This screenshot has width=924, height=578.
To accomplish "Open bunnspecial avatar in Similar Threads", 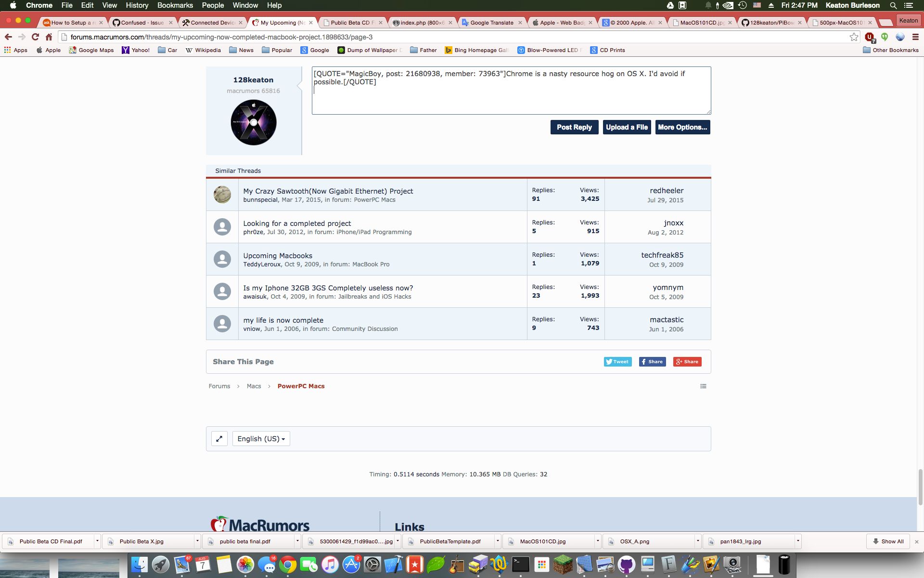I will coord(222,195).
